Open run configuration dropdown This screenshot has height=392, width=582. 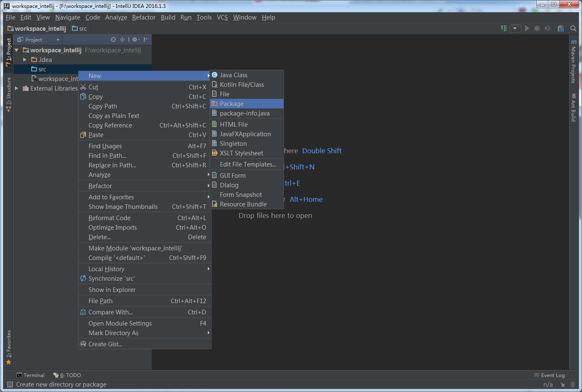pyautogui.click(x=515, y=28)
